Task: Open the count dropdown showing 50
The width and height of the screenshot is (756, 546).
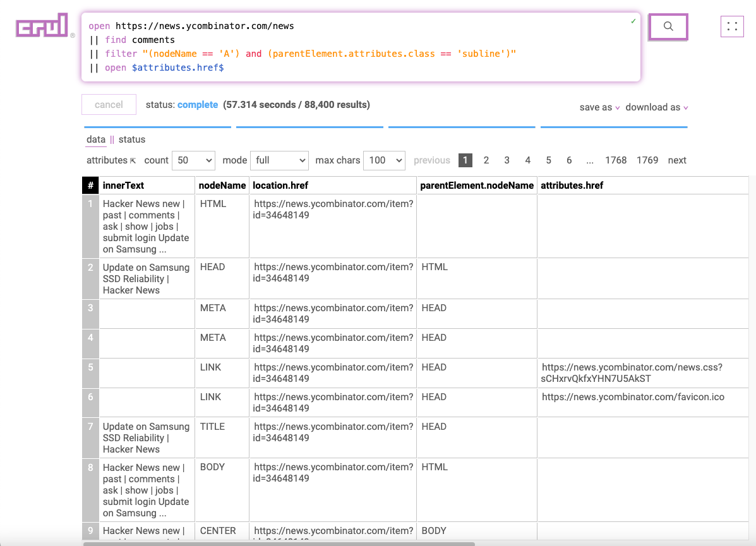Action: click(x=193, y=160)
